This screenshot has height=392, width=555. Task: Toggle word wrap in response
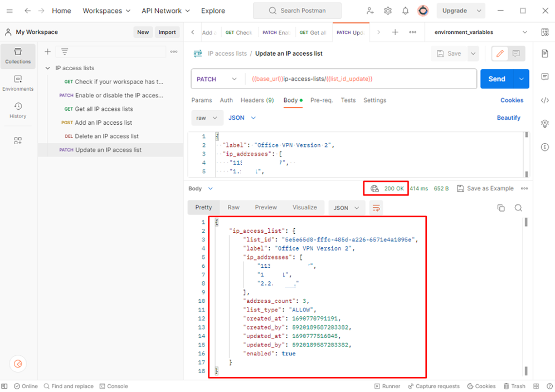pos(376,208)
